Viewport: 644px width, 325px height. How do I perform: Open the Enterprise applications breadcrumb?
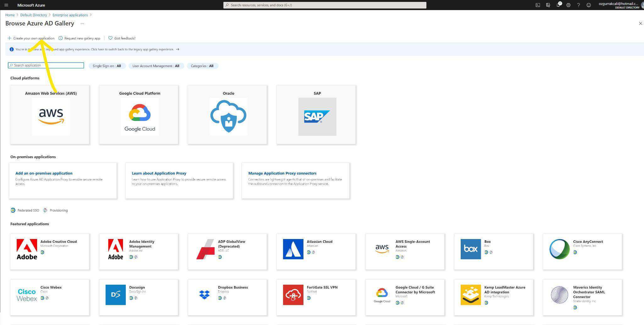point(70,15)
